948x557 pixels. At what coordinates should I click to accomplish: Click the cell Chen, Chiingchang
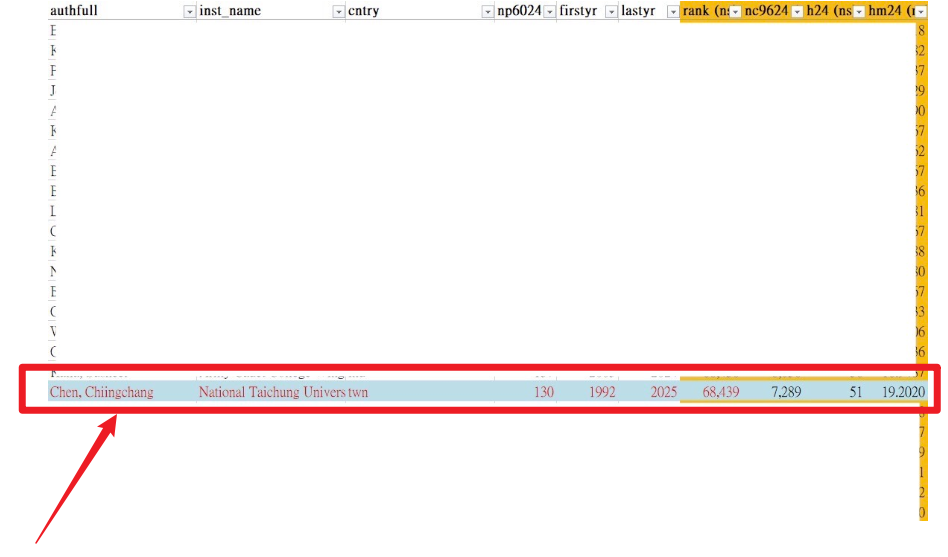click(101, 392)
